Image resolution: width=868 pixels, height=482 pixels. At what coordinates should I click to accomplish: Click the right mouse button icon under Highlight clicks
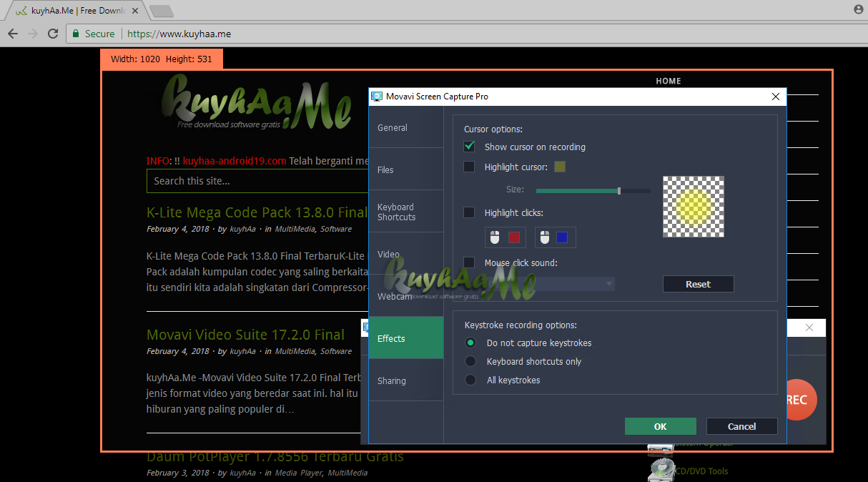544,237
